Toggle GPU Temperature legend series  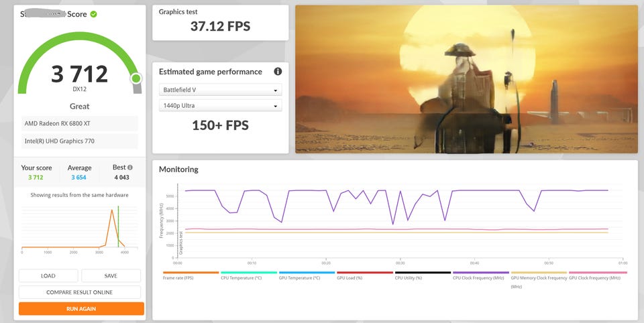pos(306,277)
